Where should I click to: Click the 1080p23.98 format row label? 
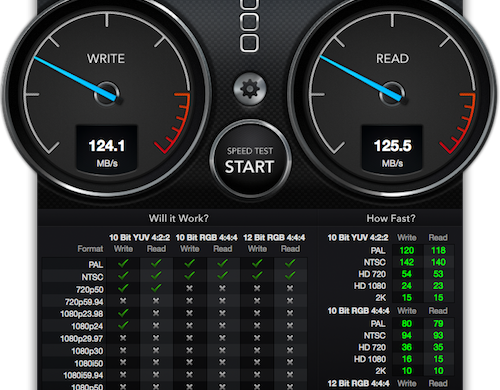(x=82, y=314)
